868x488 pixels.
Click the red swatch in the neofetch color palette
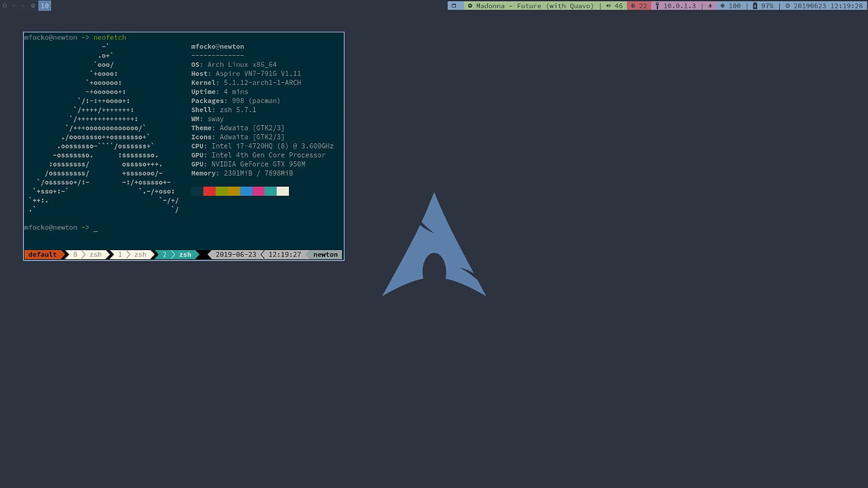208,191
